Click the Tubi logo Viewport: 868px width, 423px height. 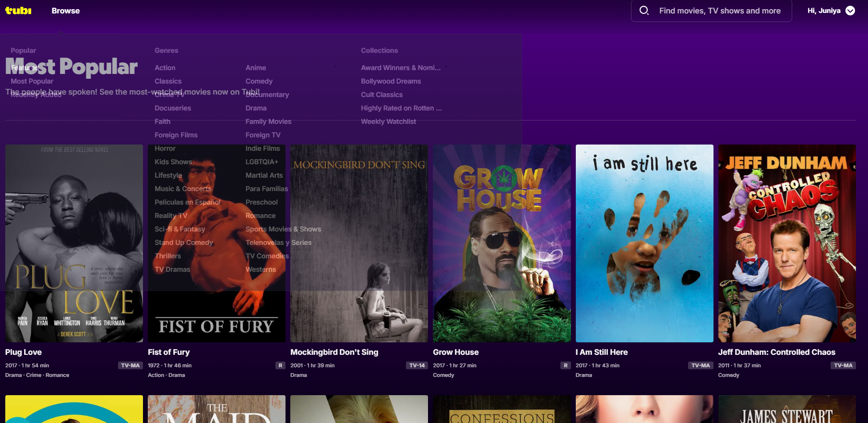[x=18, y=11]
